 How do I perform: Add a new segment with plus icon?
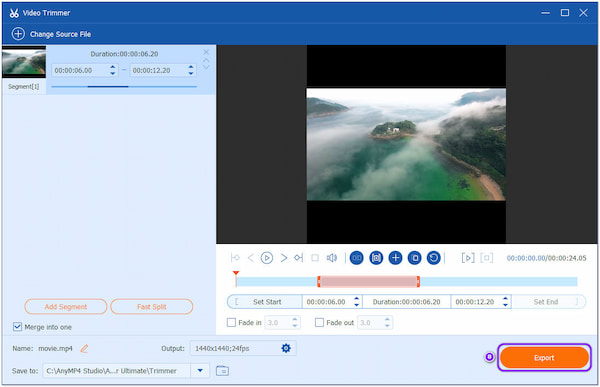(395, 258)
